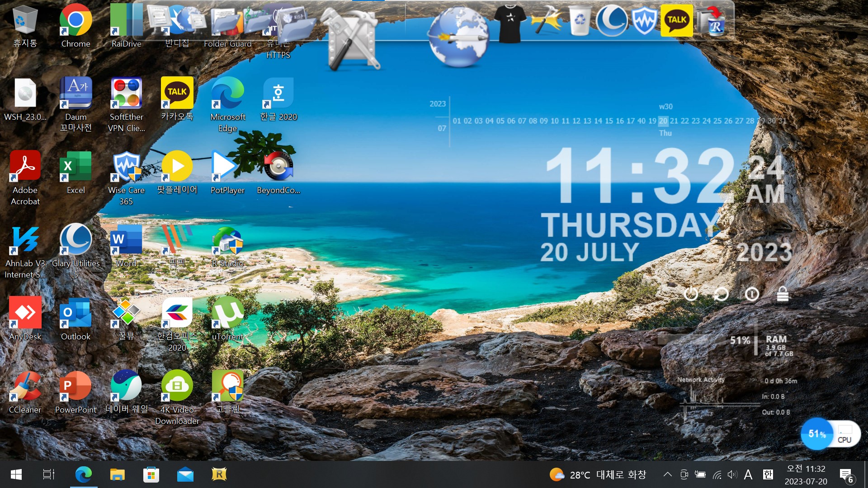Image resolution: width=868 pixels, height=488 pixels.
Task: Open the R app taskbar icon
Action: pyautogui.click(x=219, y=474)
